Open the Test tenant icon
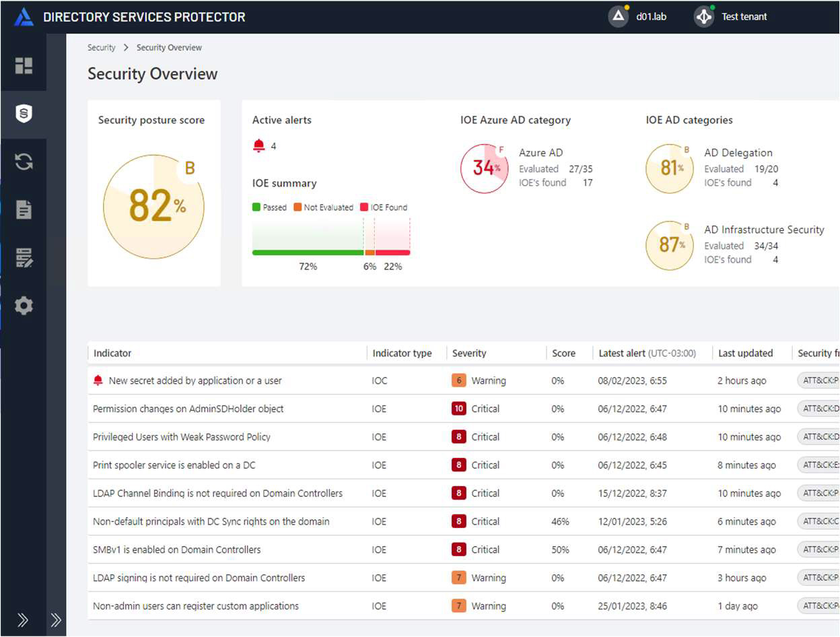The width and height of the screenshot is (840, 637). point(703,17)
